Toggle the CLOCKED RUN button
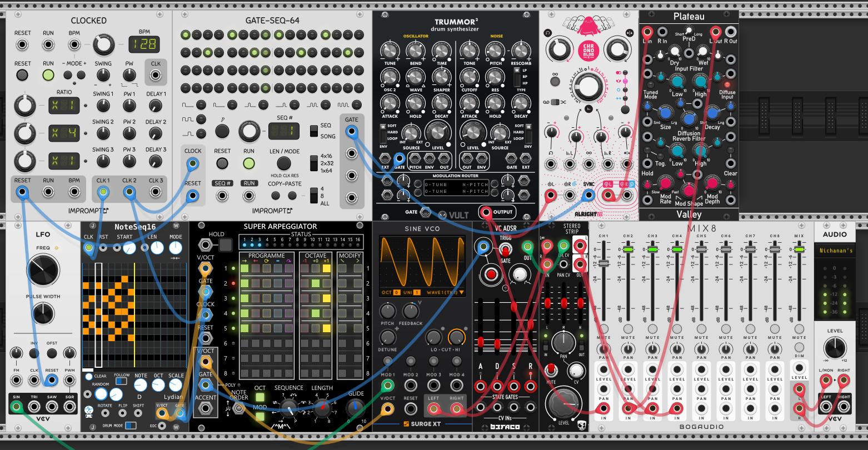Screen dimensions: 868x450 [48, 75]
